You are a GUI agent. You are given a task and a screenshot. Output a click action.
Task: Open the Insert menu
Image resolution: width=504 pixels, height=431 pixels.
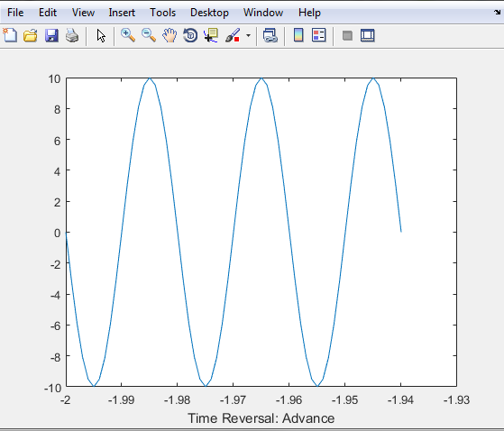(x=122, y=13)
